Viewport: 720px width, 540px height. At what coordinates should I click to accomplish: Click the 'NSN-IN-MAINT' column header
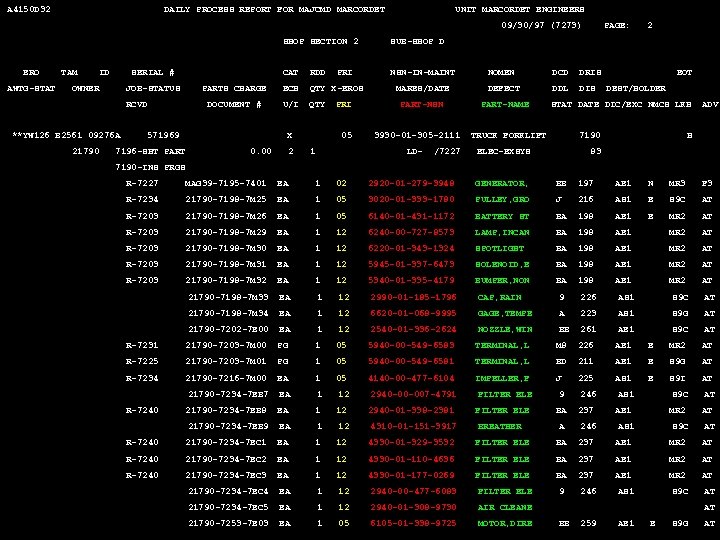[x=422, y=73]
